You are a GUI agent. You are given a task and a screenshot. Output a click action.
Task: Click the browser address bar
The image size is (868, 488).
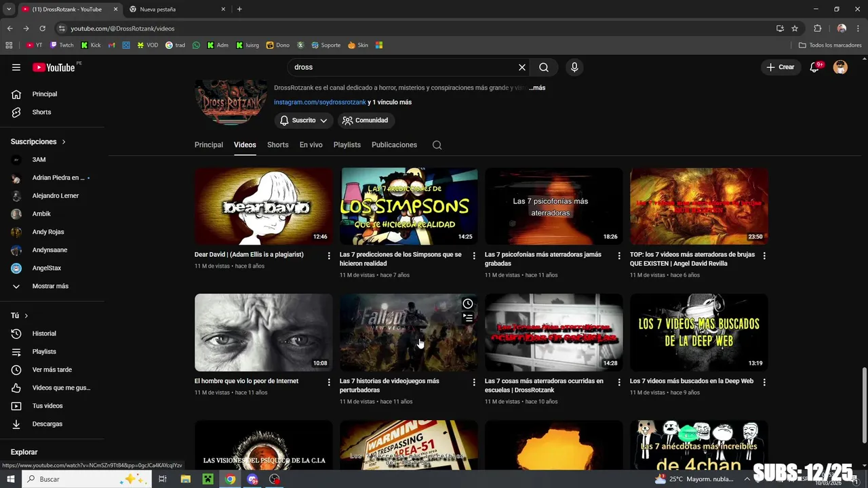[x=420, y=28]
